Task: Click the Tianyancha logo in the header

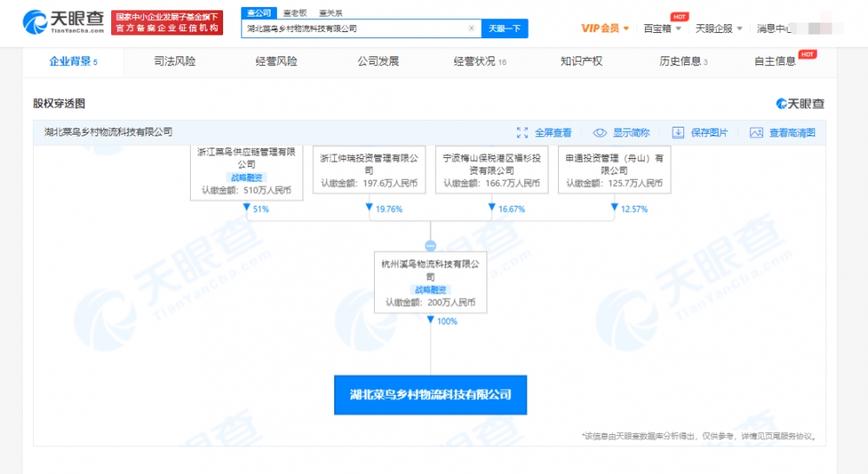Action: (x=63, y=23)
